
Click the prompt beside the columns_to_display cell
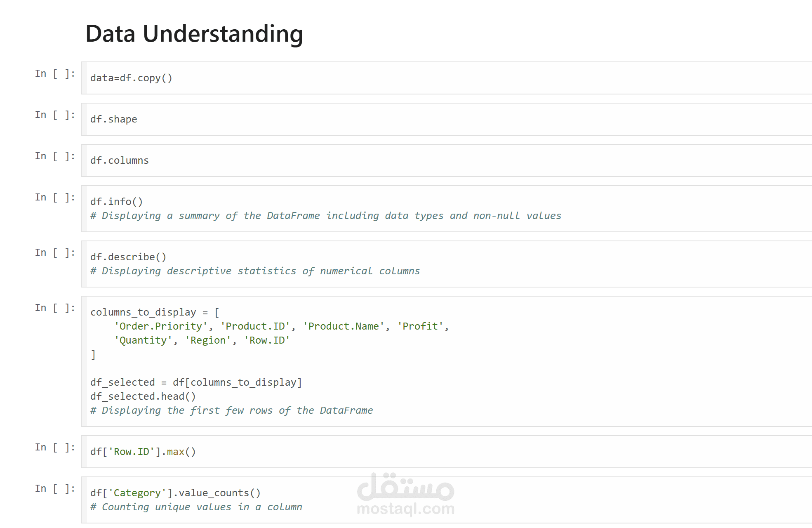[55, 308]
